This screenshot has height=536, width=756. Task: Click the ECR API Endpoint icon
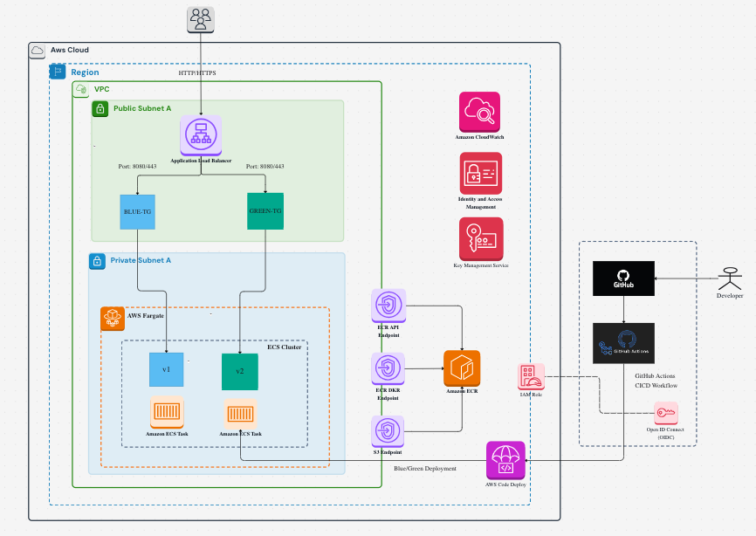coord(388,306)
